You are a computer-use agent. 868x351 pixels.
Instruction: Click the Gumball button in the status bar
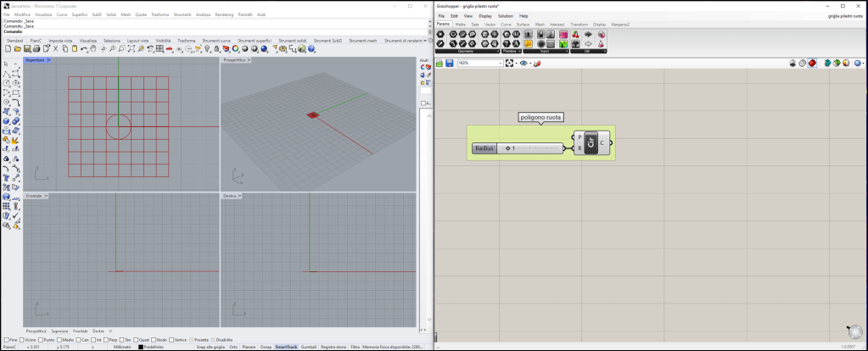[308, 347]
